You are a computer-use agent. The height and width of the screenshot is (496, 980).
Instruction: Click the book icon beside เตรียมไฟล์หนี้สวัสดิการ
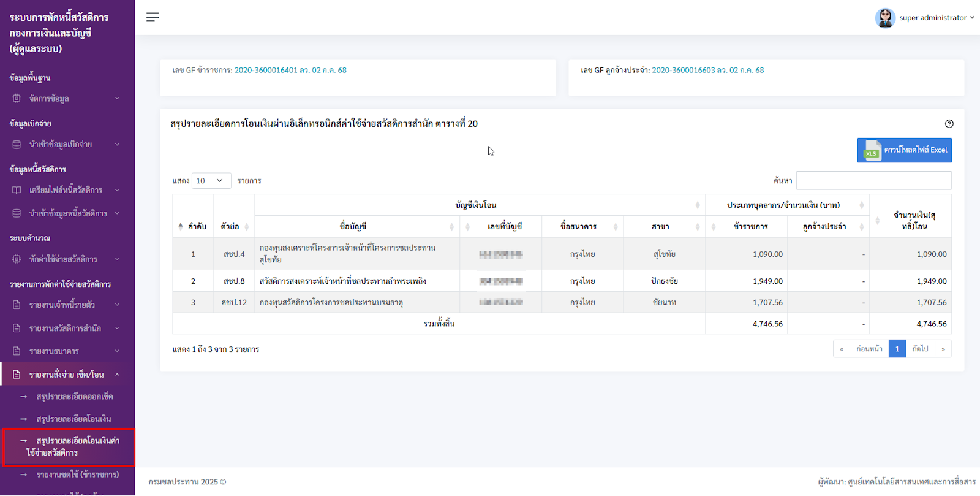[17, 190]
